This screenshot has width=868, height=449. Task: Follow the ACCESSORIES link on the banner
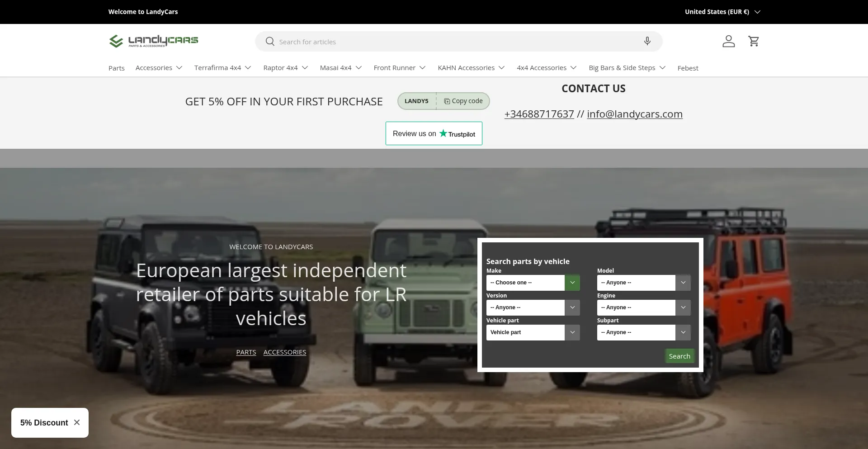[284, 352]
